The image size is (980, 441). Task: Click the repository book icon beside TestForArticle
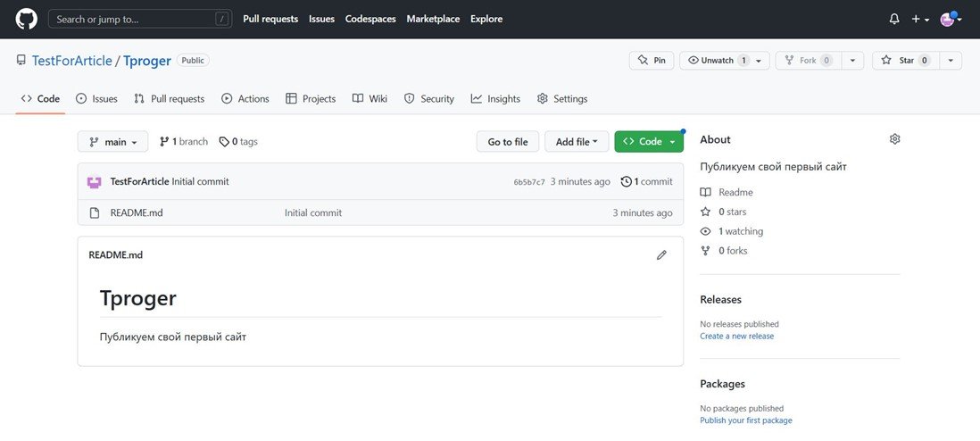tap(21, 61)
